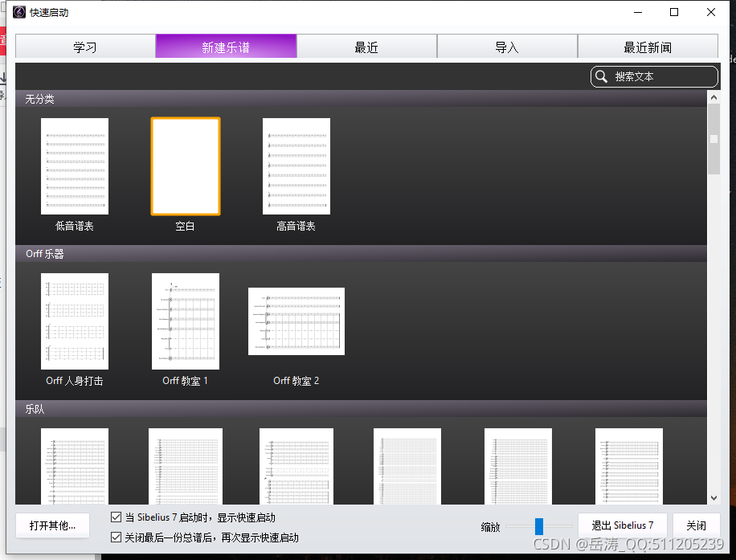Viewport: 736px width, 560px height.
Task: Click the Sibelius icon in title bar
Action: (19, 12)
